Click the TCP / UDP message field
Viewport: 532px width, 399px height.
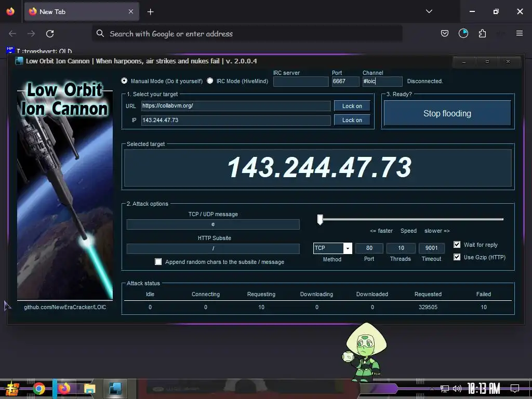point(213,224)
